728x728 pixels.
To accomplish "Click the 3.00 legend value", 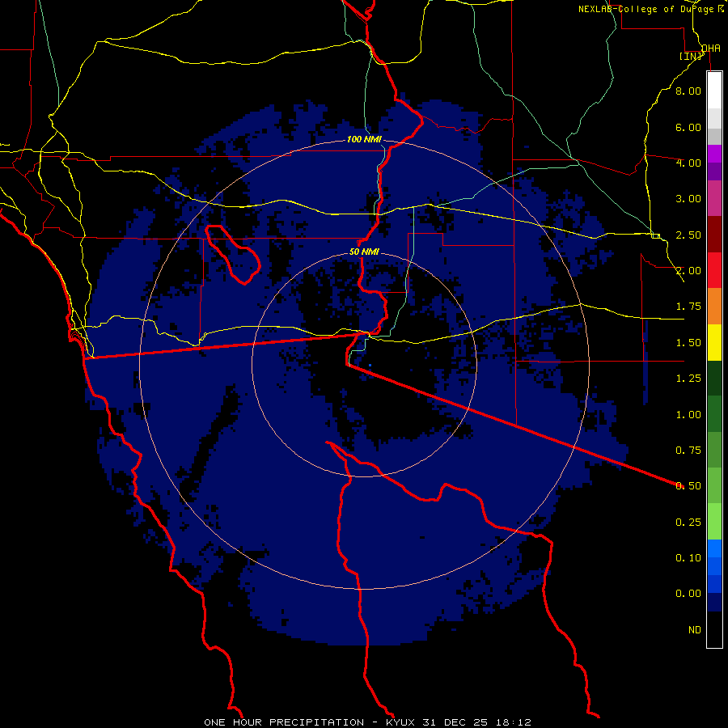I will click(x=688, y=199).
